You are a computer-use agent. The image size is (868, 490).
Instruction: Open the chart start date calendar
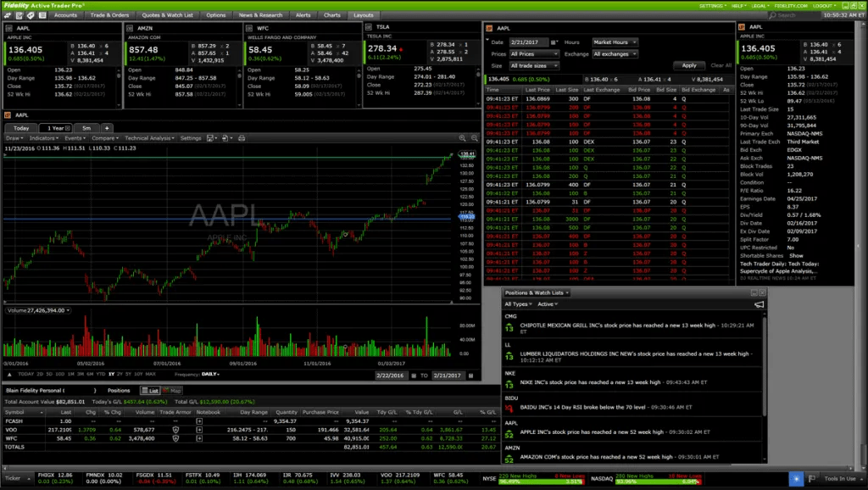click(x=414, y=376)
